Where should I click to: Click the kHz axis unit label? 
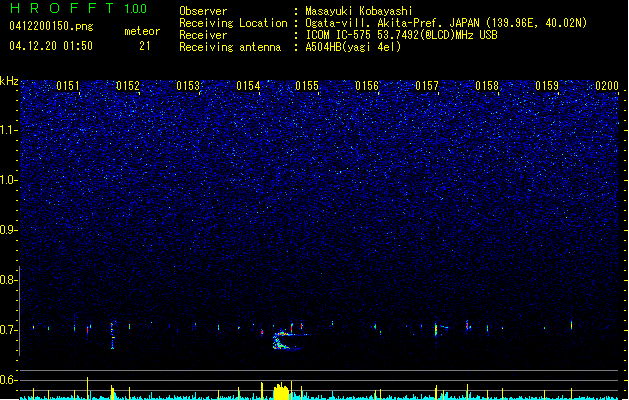click(9, 81)
